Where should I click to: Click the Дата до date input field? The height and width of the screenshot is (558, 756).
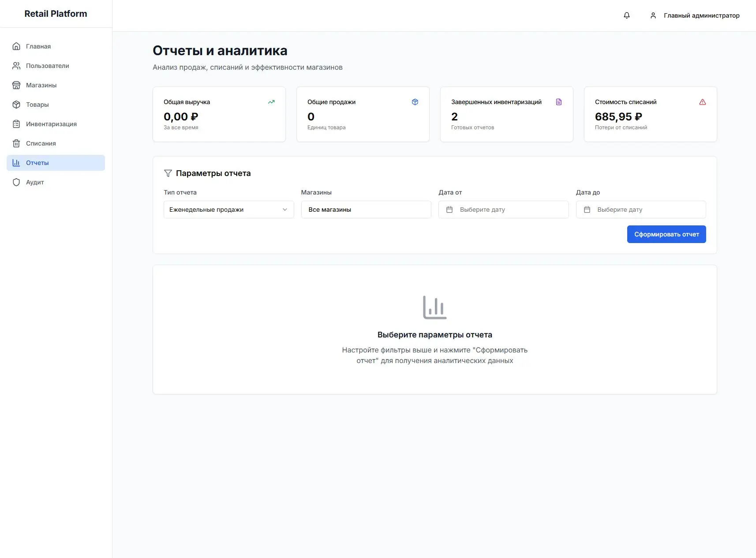click(640, 210)
